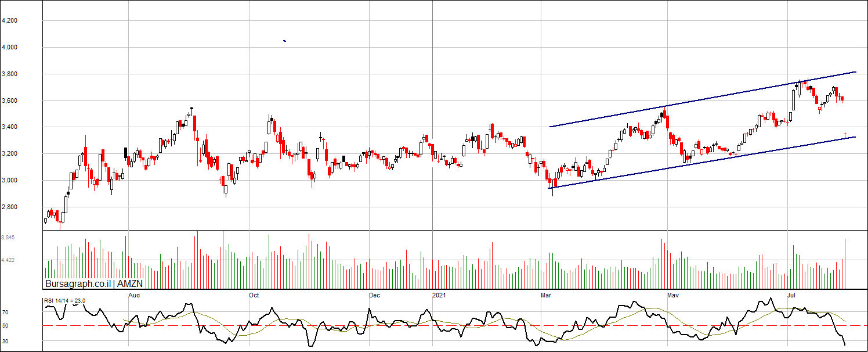Click the right end of the upper channel trendline
Viewport: 868px width, 352px height.
point(855,72)
